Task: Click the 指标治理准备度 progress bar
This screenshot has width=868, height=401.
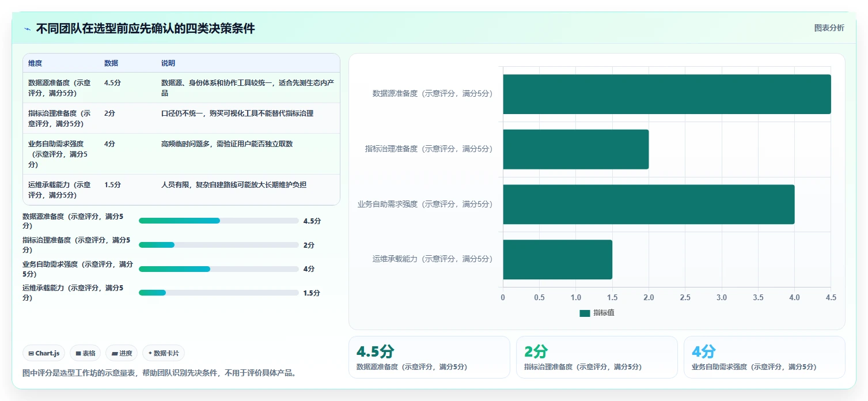Action: pyautogui.click(x=218, y=245)
